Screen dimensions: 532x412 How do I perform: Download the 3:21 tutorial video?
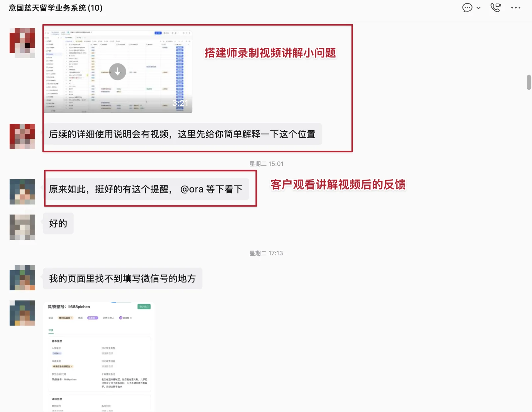pos(118,71)
